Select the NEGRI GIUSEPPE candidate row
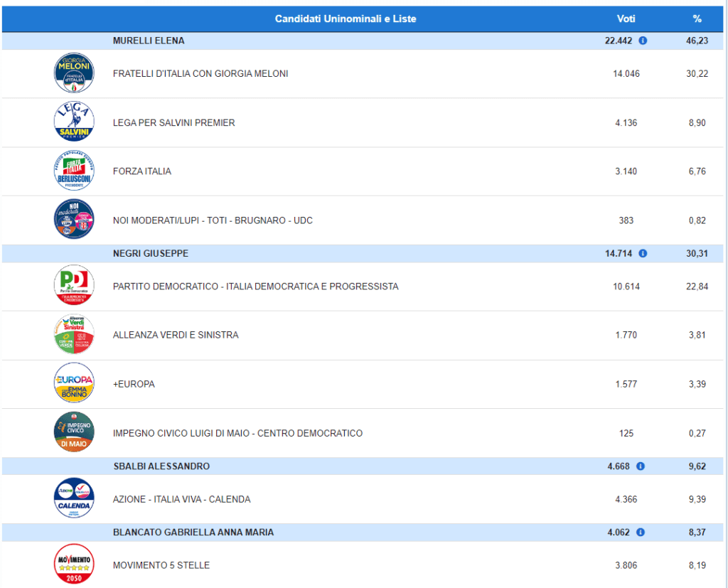Image resolution: width=728 pixels, height=588 pixels. pyautogui.click(x=150, y=253)
